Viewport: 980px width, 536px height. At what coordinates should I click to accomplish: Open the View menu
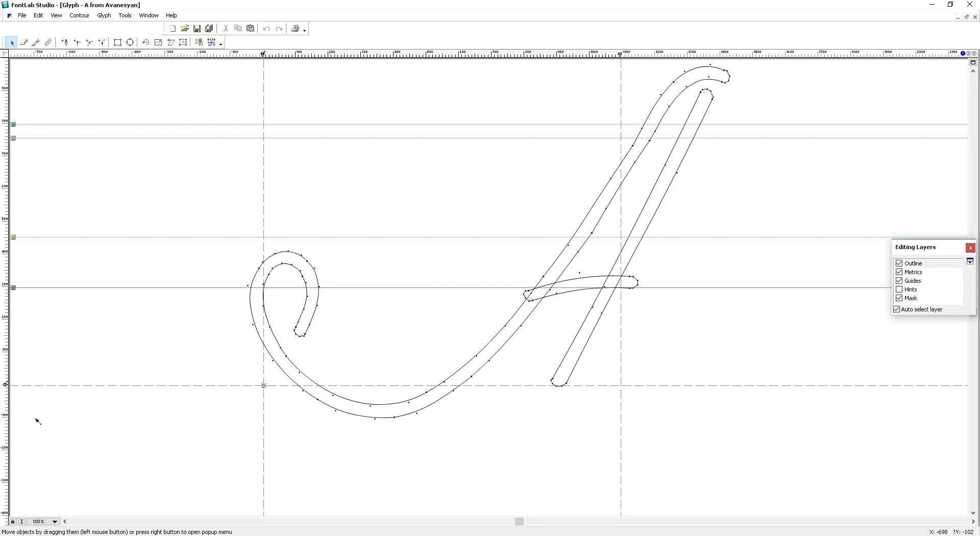[x=56, y=16]
